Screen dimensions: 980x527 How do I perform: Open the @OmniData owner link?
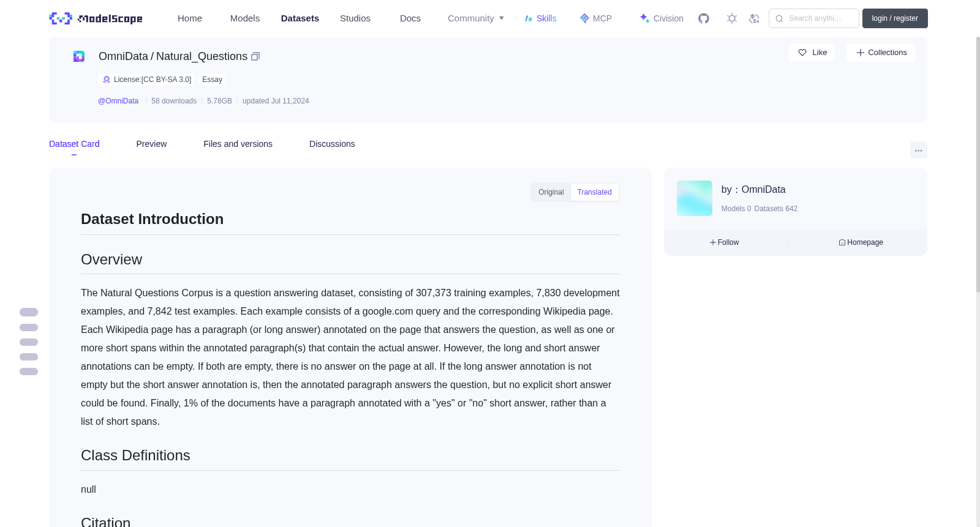tap(118, 101)
